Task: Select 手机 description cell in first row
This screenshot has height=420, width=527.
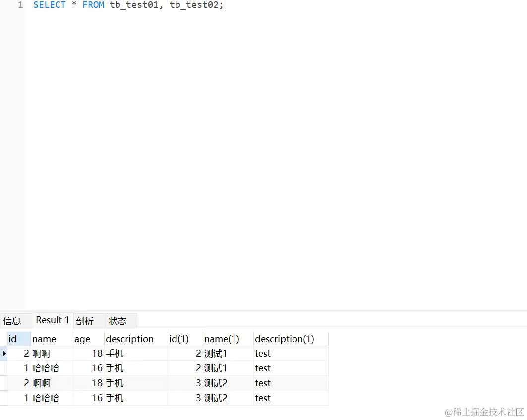Action: [136, 354]
